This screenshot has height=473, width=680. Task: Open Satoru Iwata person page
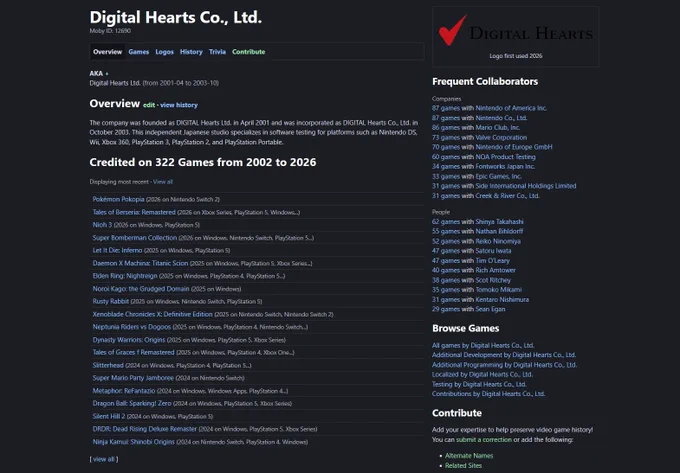click(x=493, y=251)
